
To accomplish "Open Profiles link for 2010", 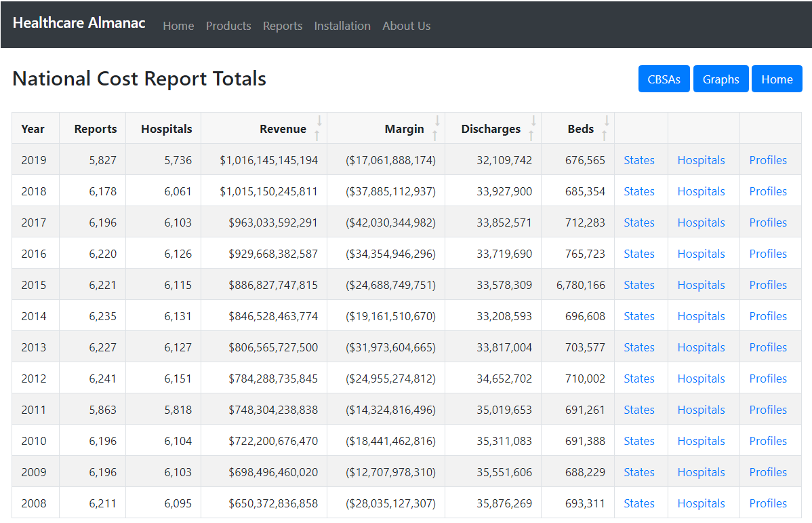I will point(768,441).
